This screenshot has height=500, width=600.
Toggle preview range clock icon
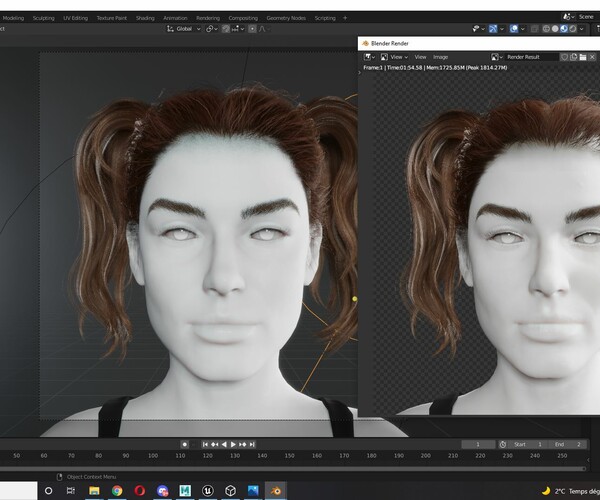point(503,444)
